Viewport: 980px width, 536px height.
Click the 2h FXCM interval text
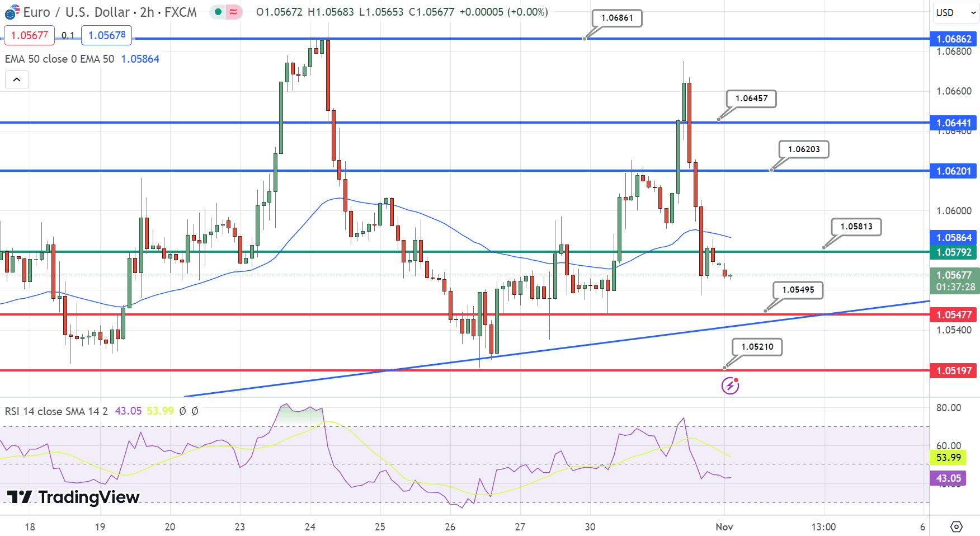tap(168, 12)
